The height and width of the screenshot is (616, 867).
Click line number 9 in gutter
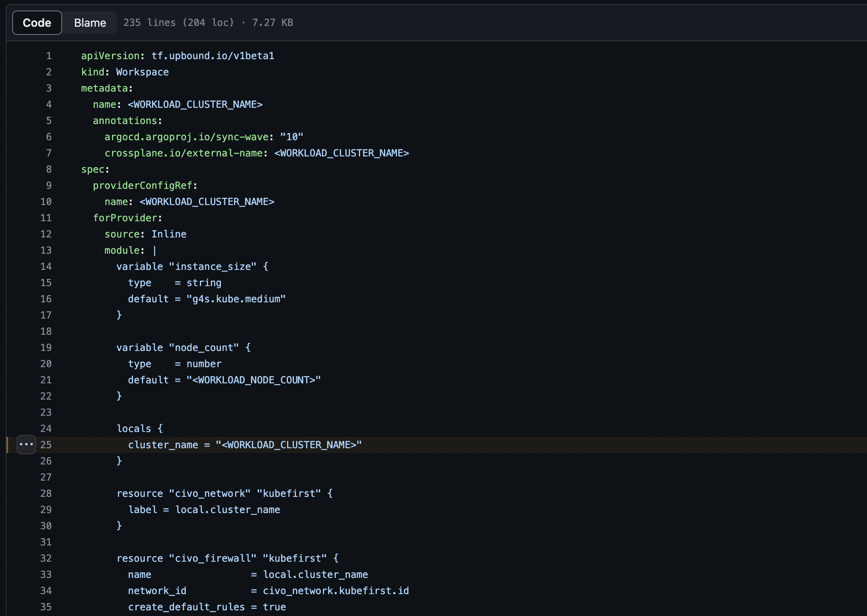click(x=49, y=186)
